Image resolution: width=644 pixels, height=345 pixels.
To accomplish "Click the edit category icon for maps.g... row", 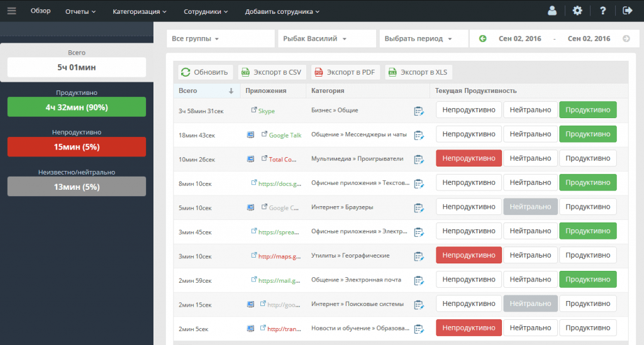I will (418, 256).
